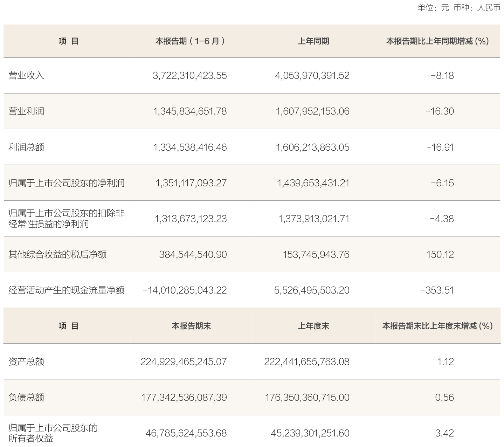Click 归属于上市公司股东的净利润 row label
This screenshot has width=504, height=447.
coord(66,183)
